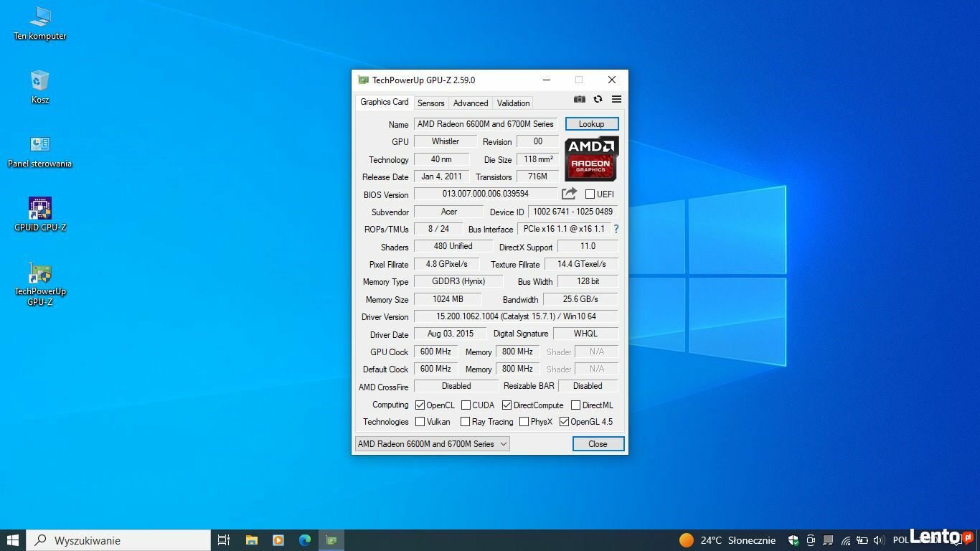Click the Resizable BAR Disabled value
This screenshot has width=980, height=551.
pos(588,386)
